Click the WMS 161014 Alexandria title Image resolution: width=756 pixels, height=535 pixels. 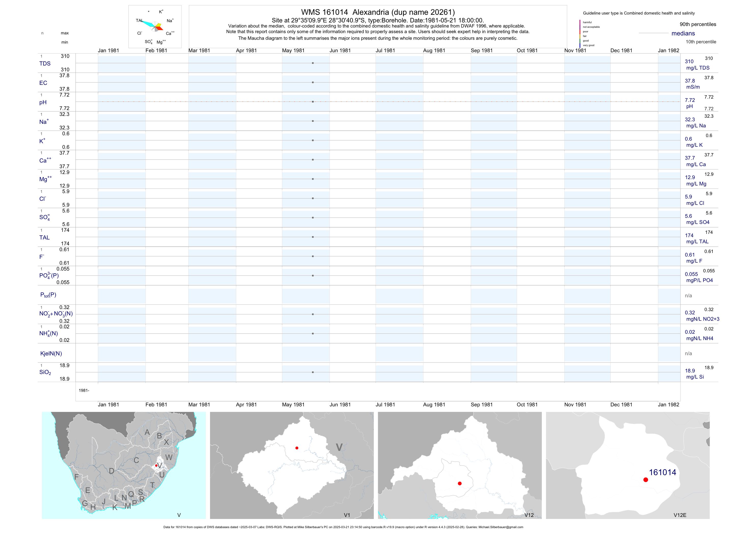click(378, 12)
